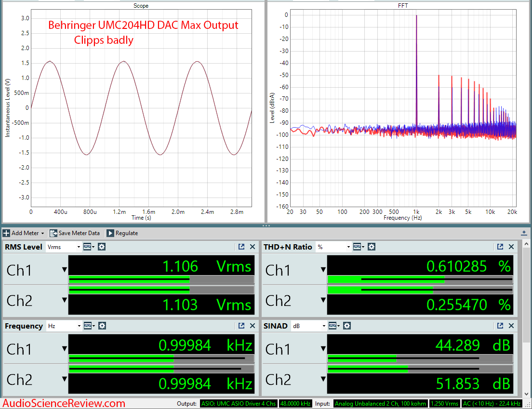Click input Analog Unbalanced 2 Ch, 100 kohm
The width and height of the screenshot is (532, 409).
point(380,404)
